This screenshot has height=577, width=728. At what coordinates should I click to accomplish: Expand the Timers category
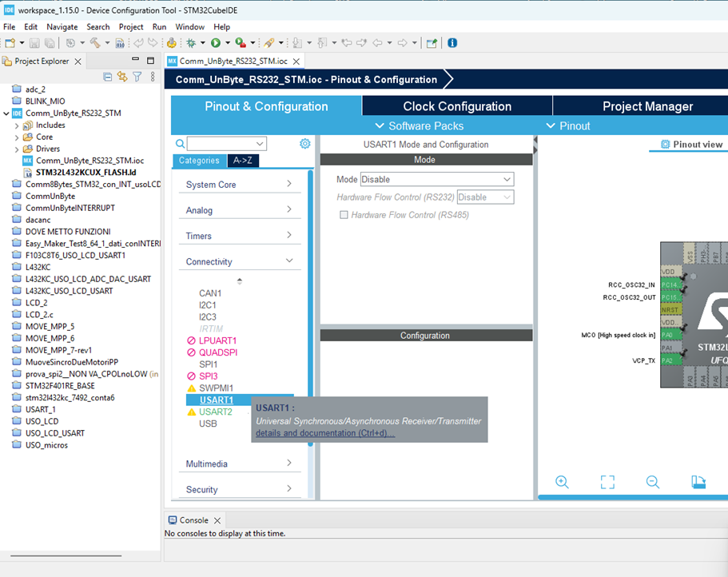click(x=240, y=236)
